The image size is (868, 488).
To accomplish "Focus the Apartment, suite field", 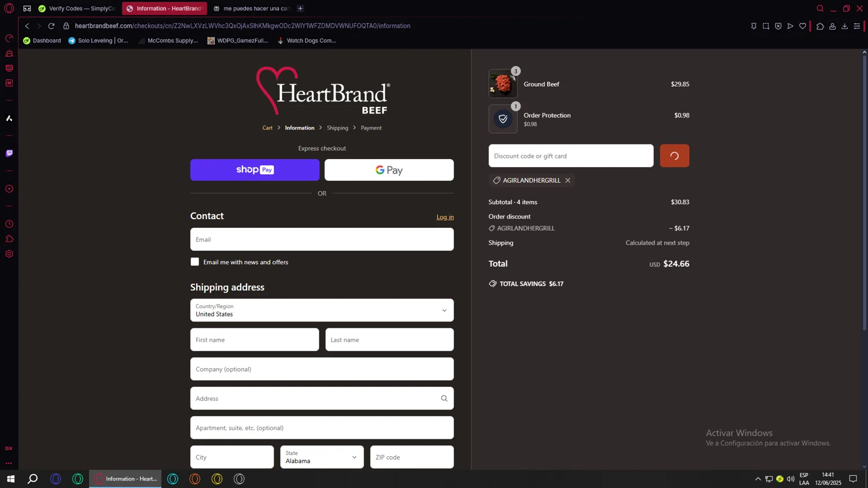I will [x=322, y=428].
